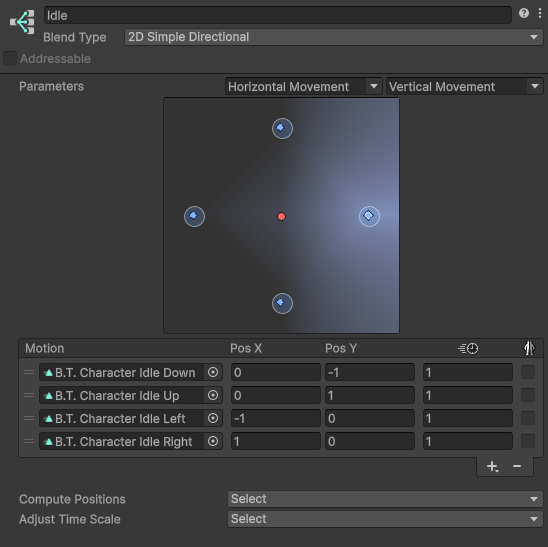548x547 pixels.
Task: Click time scale field of Idle Up row
Action: click(x=468, y=395)
